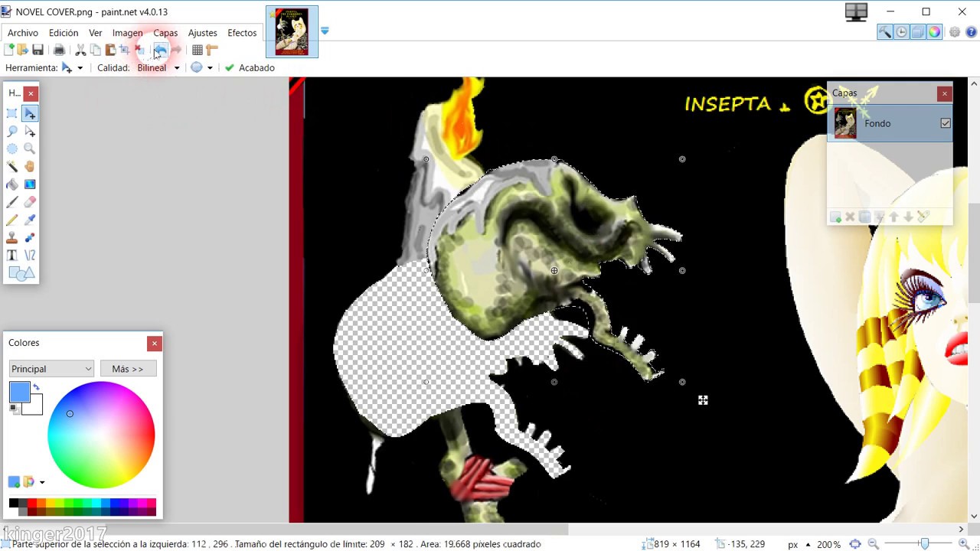Select the Move Selected Pixels tool

tap(30, 113)
